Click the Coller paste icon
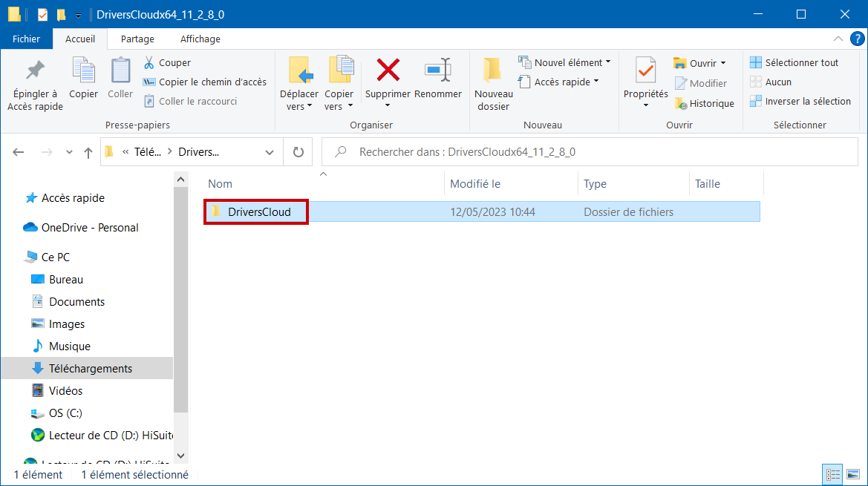The width and height of the screenshot is (868, 486). coord(120,79)
